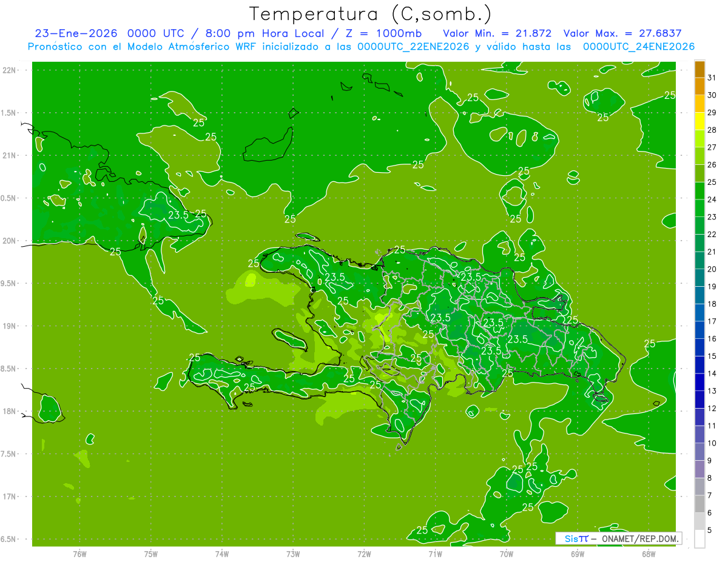Viewport: 728px width, 562px height.
Task: Pick the gray legend swatch between 6 and 7
Action: tap(699, 505)
